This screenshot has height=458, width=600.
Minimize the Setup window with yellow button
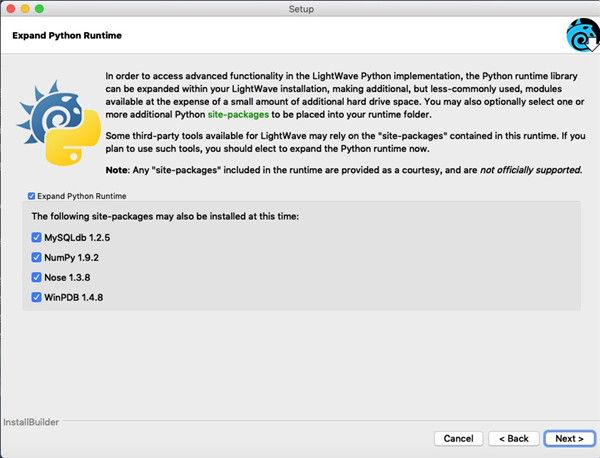(25, 9)
